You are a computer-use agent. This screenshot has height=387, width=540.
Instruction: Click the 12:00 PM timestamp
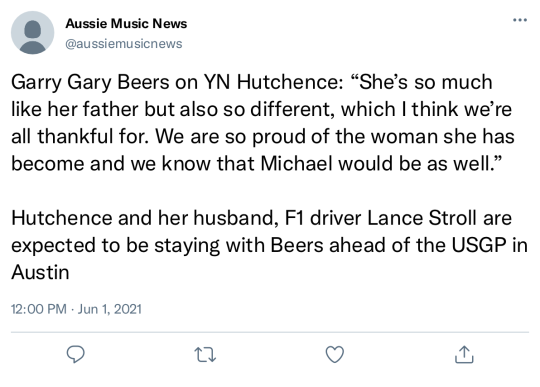click(39, 309)
